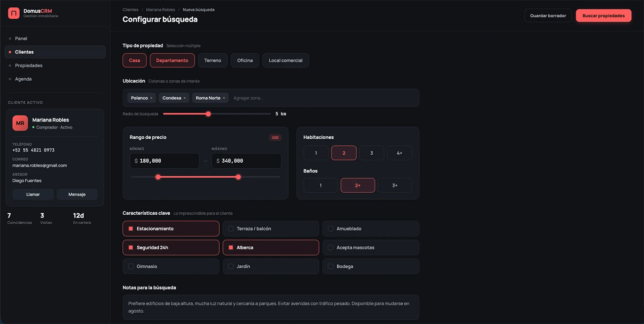Click the minimum price slider handle

point(158,177)
